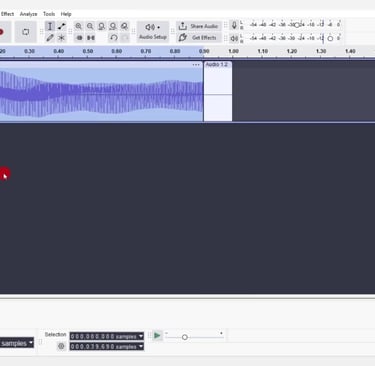Select the Envelope tool
The width and height of the screenshot is (375, 366).
[x=62, y=26]
